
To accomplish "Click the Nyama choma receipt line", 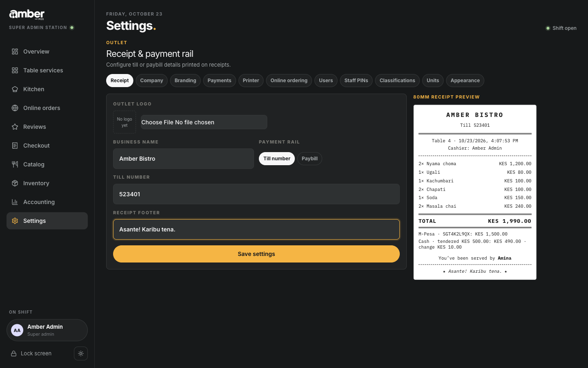I will click(475, 164).
